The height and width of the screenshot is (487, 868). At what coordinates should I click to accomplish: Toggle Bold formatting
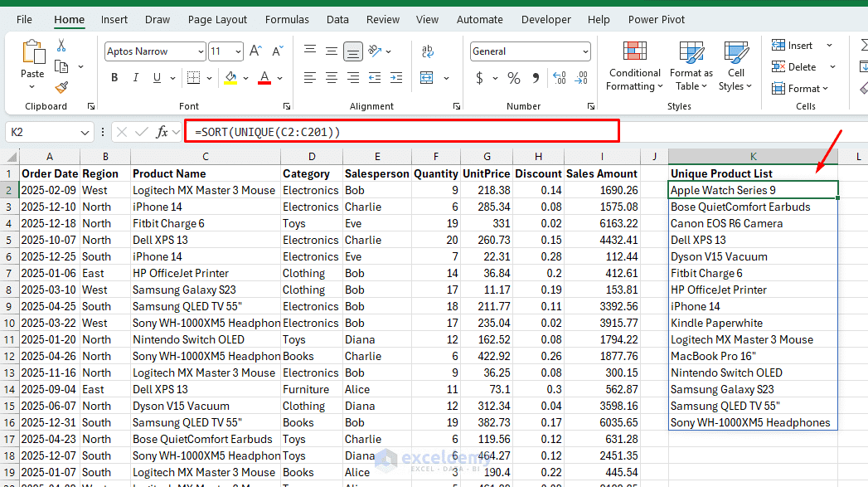114,77
